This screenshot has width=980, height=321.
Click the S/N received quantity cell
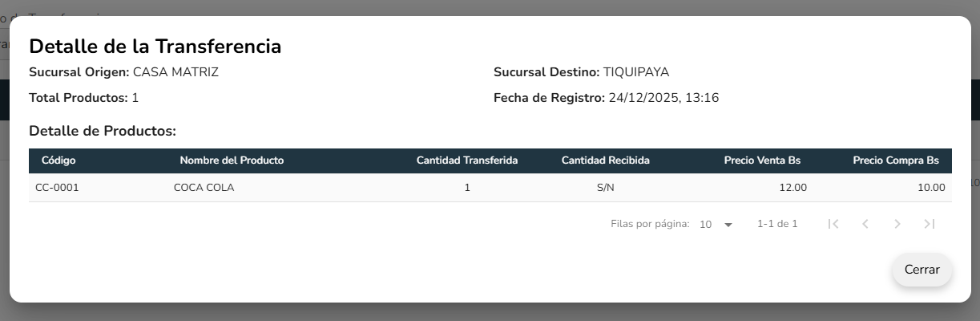pos(605,188)
